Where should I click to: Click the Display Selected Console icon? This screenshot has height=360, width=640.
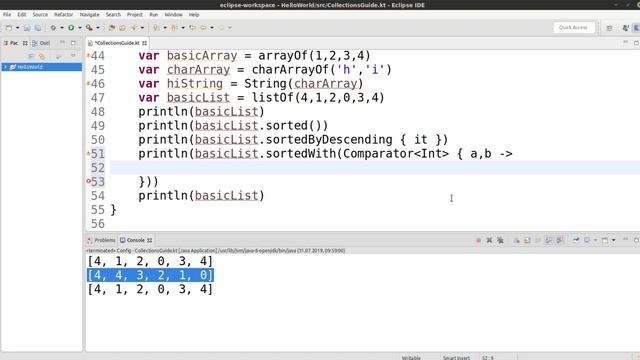587,240
